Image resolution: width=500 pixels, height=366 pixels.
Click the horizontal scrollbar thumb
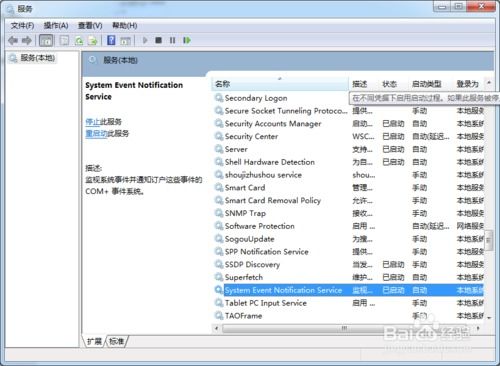[343, 329]
